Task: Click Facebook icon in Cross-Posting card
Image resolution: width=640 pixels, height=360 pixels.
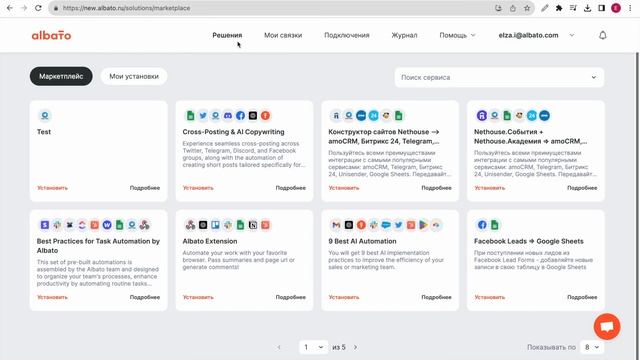Action: coord(240,116)
